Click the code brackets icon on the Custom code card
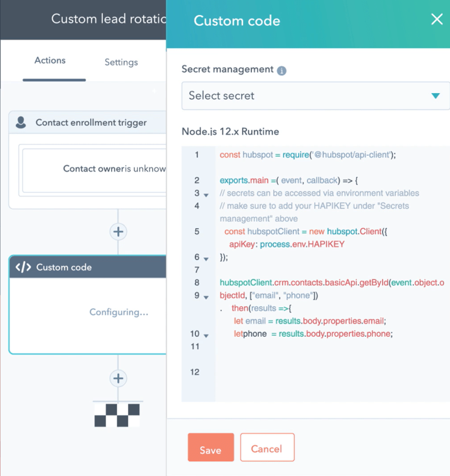Image resolution: width=450 pixels, height=476 pixels. coord(23,267)
